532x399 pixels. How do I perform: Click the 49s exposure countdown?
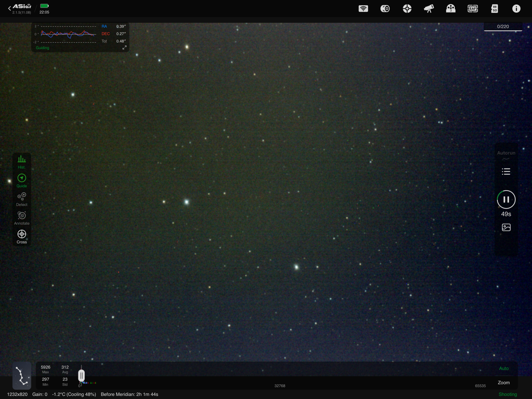coord(506,214)
